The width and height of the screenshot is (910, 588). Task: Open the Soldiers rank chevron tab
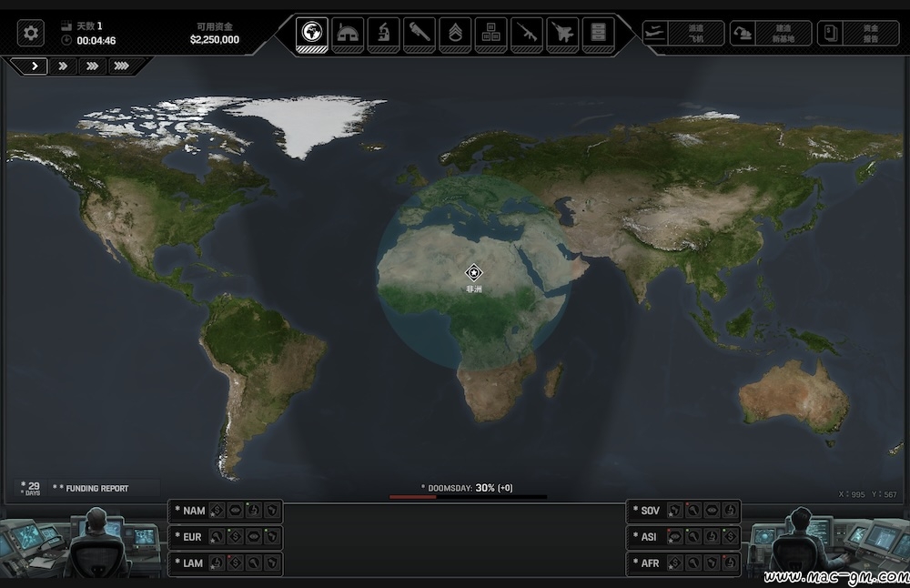[x=455, y=33]
